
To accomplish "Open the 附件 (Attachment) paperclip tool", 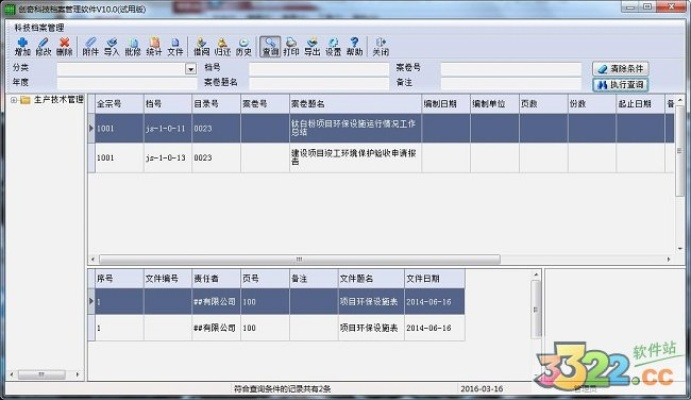I will [x=90, y=47].
